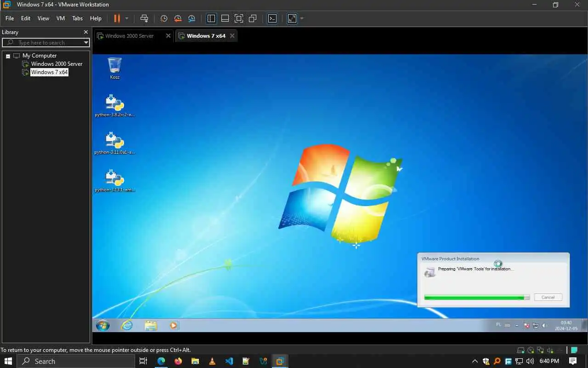Send Ctrl+Alt+Del using the toolbar keyboard icon
This screenshot has height=368, width=588.
tap(144, 18)
